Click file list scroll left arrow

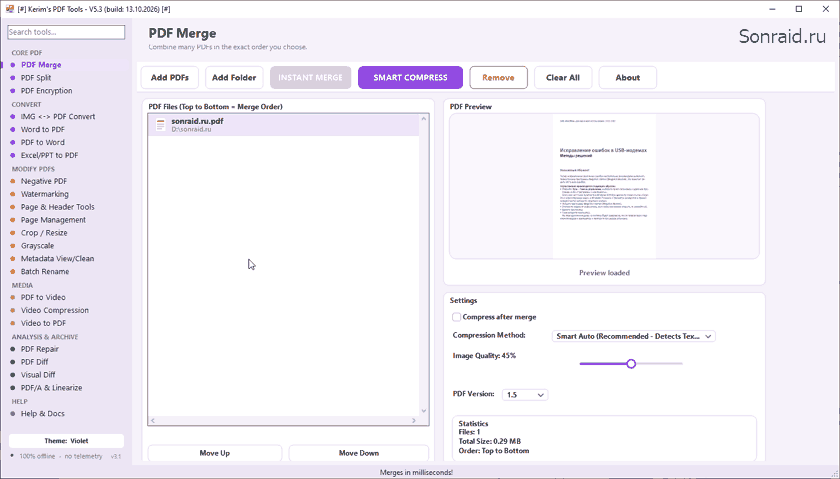pyautogui.click(x=153, y=421)
